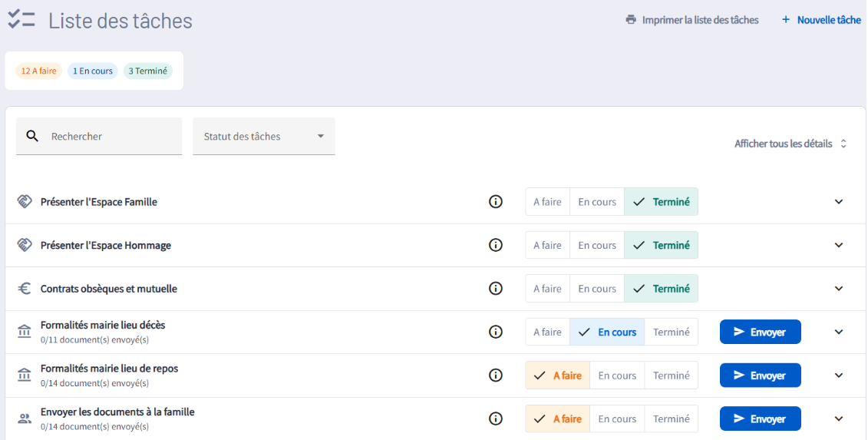
Task: Filter by the 1 En cours chip
Action: pos(92,71)
